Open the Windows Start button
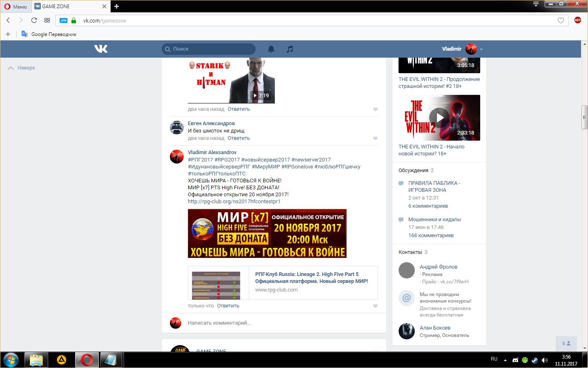588x368 pixels. (11, 360)
